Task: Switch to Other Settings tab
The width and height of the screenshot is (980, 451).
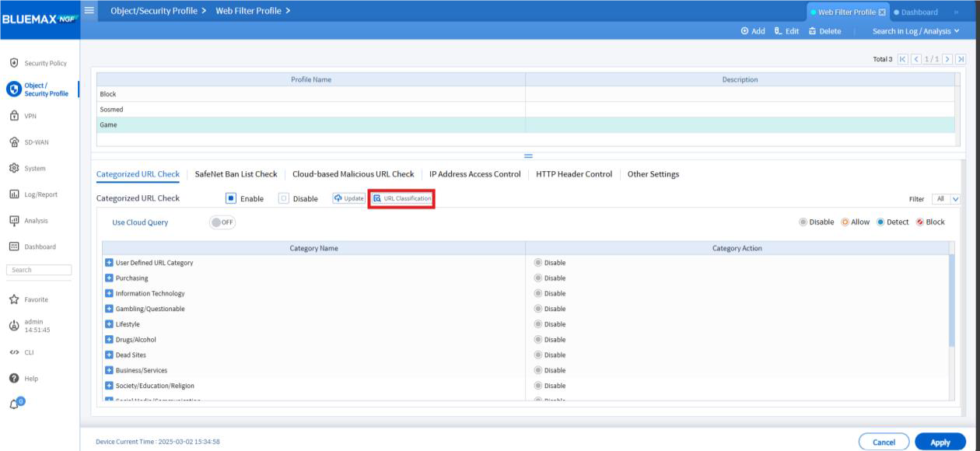Action: (653, 174)
